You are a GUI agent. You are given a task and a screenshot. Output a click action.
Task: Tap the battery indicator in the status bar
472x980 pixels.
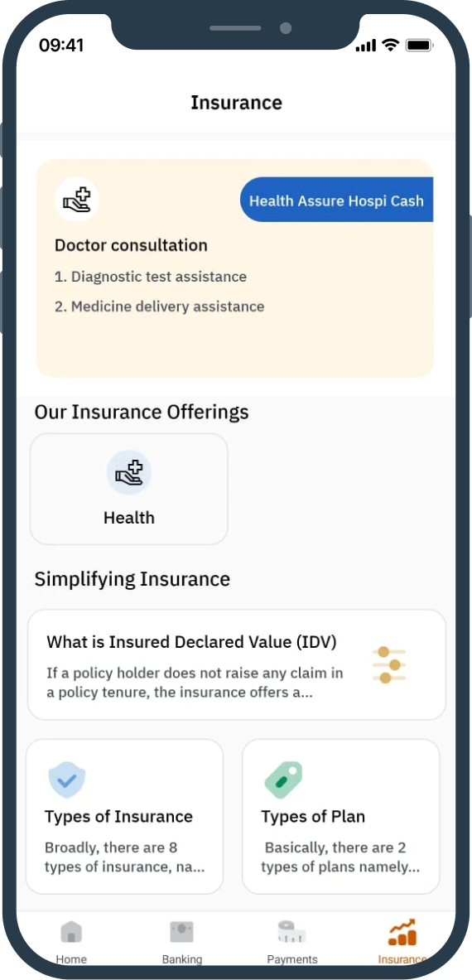(420, 45)
